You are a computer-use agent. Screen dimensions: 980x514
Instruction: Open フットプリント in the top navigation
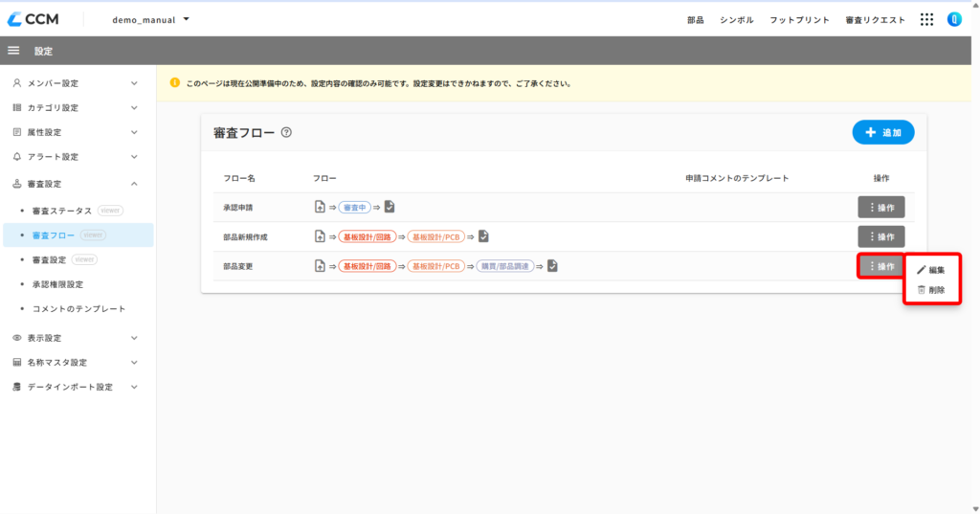pos(799,20)
